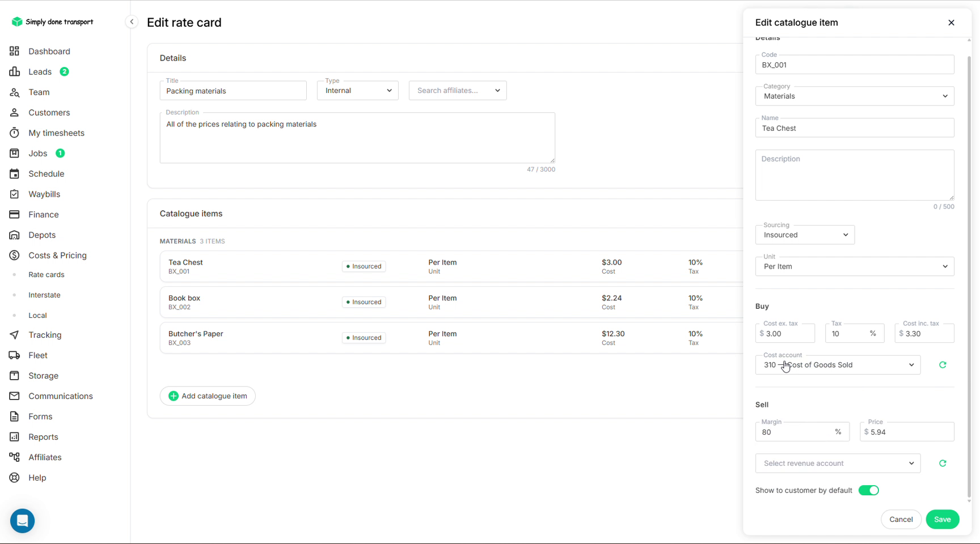Screen dimensions: 980x544
Task: Open the Schedule calendar icon
Action: [14, 173]
